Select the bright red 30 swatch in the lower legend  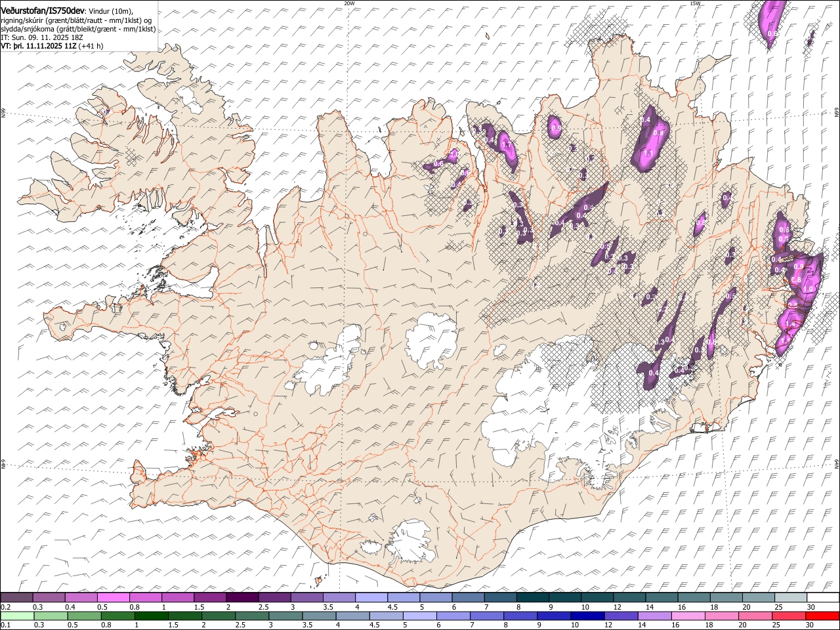[x=822, y=616]
